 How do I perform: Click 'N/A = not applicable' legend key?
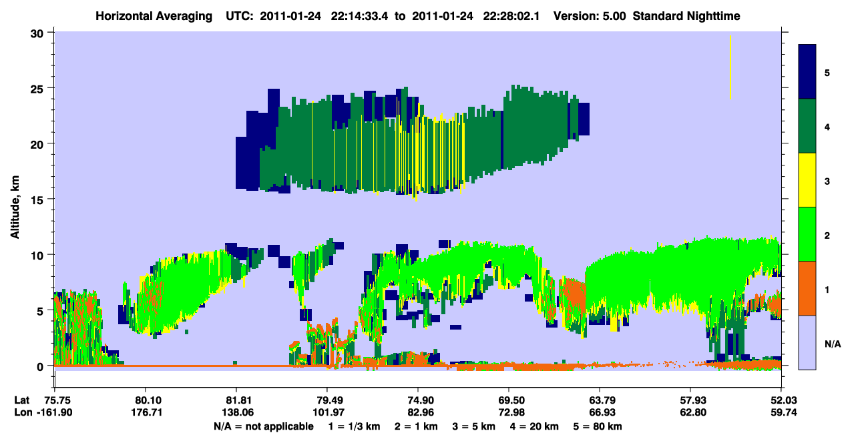tap(263, 426)
